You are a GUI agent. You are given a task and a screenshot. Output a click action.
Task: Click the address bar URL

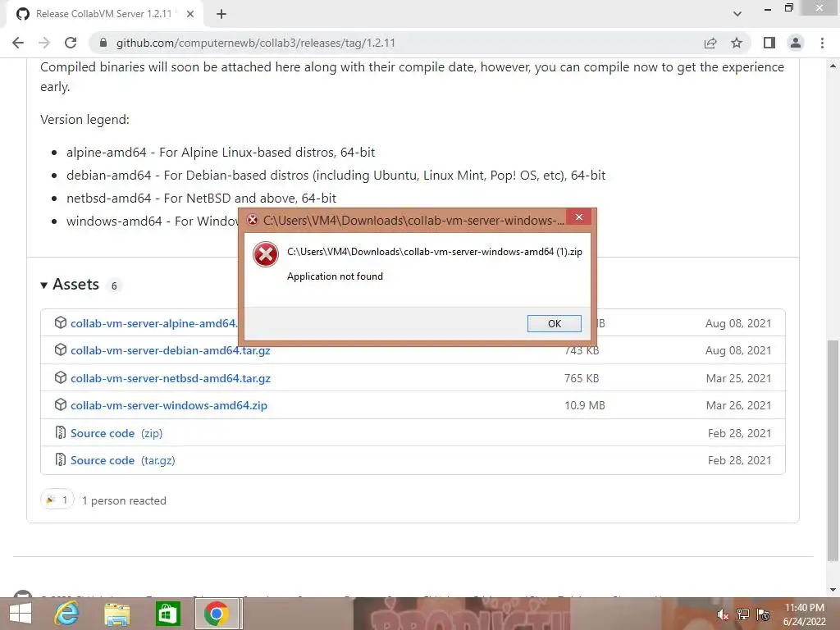[256, 43]
